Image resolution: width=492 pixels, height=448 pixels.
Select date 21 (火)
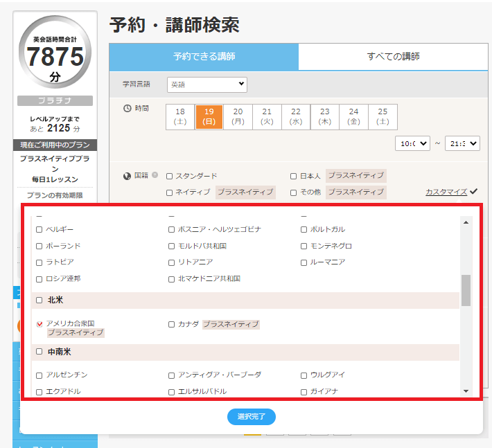point(267,116)
